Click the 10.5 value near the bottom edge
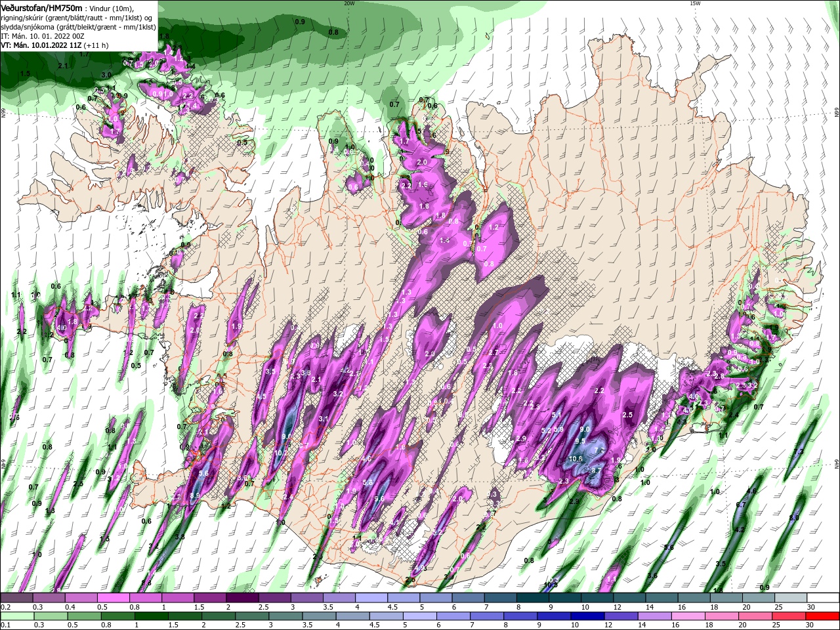The height and width of the screenshot is (630, 840). (551, 584)
